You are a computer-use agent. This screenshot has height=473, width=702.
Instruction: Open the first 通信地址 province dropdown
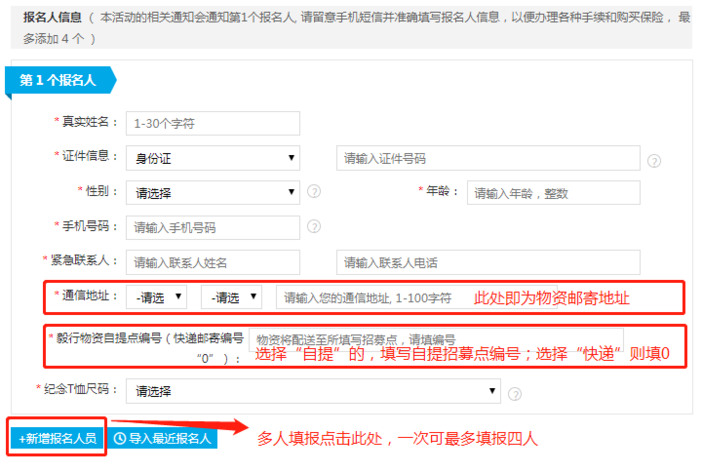coord(157,297)
